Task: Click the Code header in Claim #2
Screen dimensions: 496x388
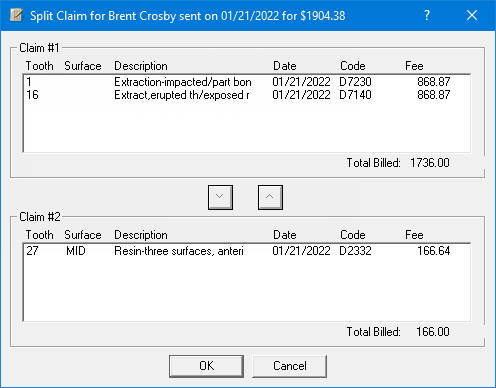Action: 353,235
